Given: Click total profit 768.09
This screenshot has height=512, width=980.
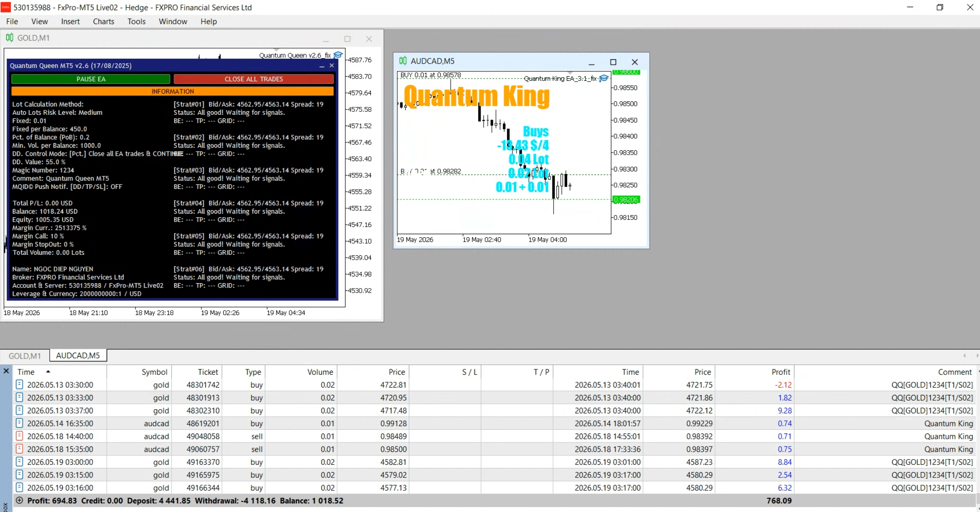Looking at the screenshot, I should 779,501.
